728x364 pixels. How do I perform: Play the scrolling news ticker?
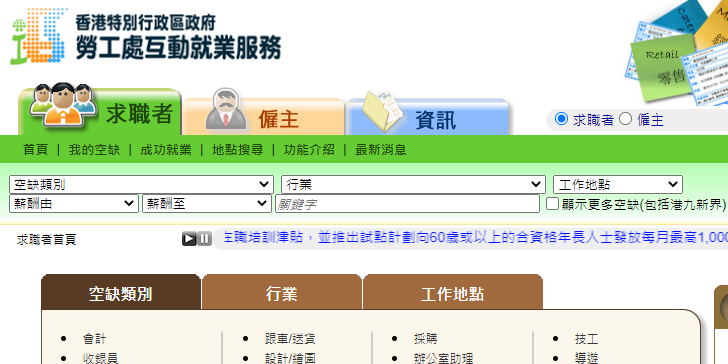pyautogui.click(x=189, y=239)
